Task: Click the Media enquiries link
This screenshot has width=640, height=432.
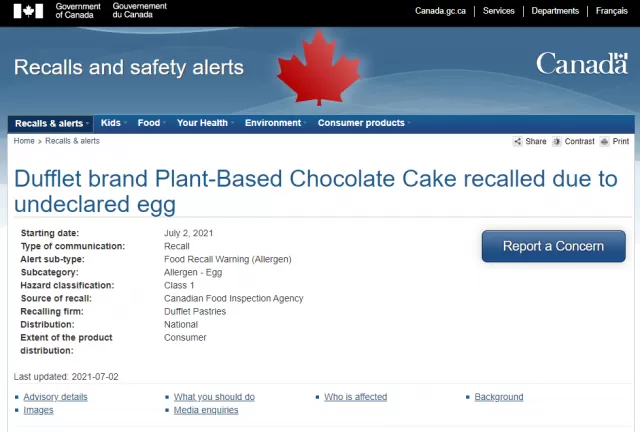Action: (206, 410)
